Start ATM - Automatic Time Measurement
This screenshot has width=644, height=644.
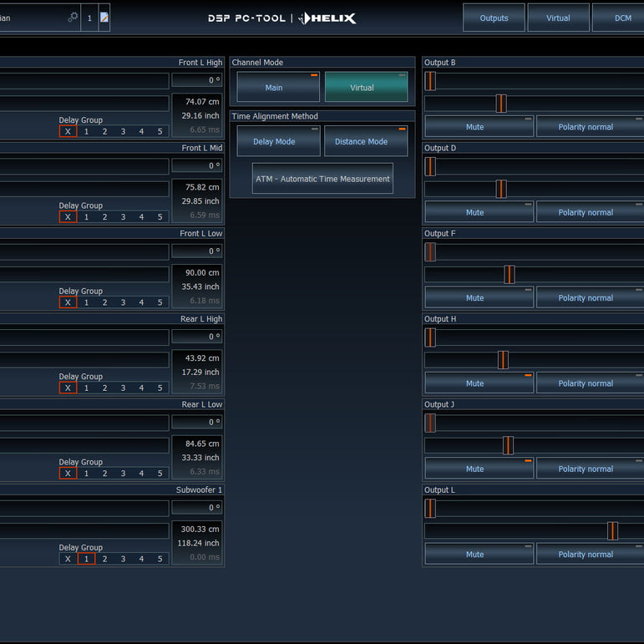pyautogui.click(x=322, y=179)
